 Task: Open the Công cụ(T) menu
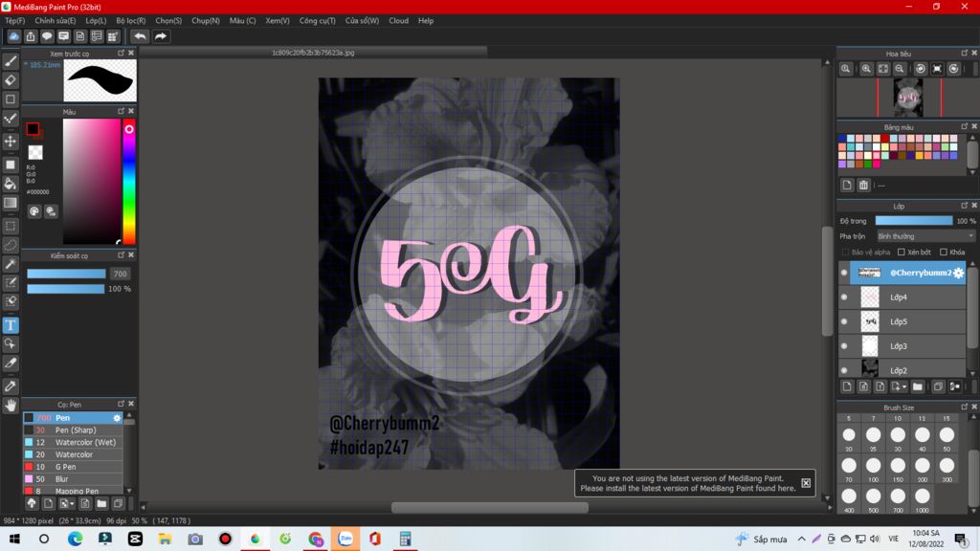pos(317,21)
